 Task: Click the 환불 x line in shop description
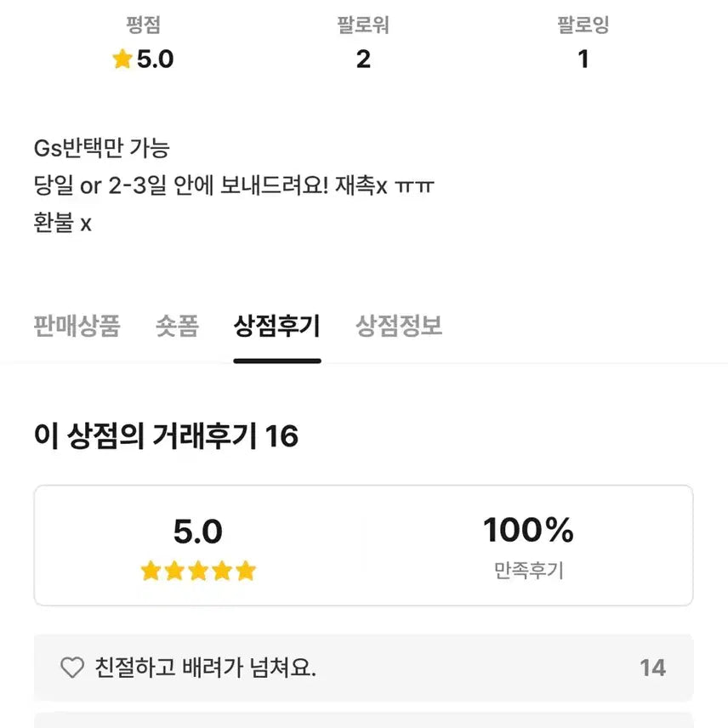(x=62, y=224)
